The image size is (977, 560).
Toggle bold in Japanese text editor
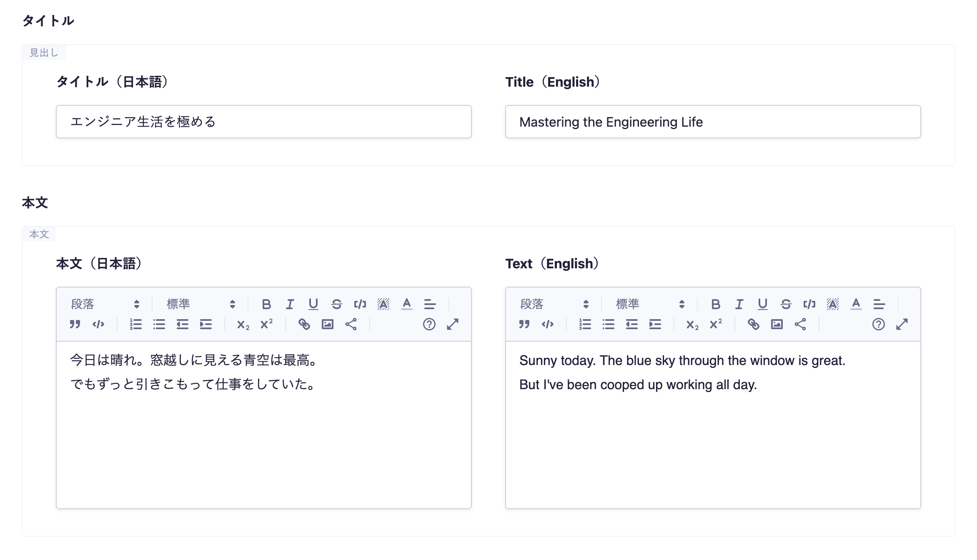click(x=266, y=304)
